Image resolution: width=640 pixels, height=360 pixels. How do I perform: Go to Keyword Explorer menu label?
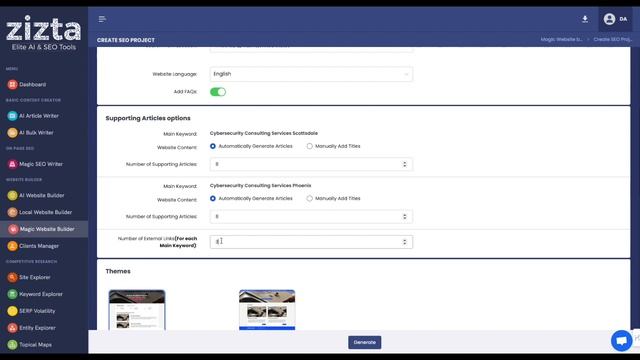(41, 294)
